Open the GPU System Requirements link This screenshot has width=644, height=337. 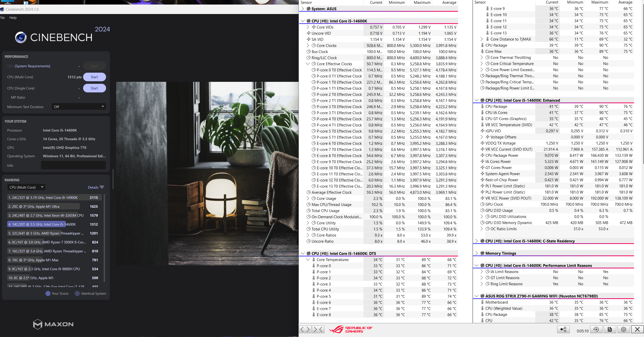tap(32, 66)
